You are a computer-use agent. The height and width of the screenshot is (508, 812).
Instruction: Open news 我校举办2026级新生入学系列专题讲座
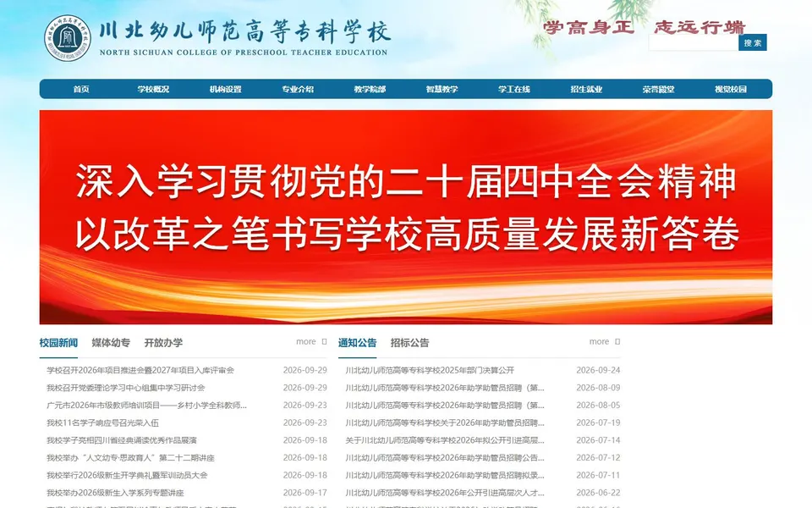(115, 493)
